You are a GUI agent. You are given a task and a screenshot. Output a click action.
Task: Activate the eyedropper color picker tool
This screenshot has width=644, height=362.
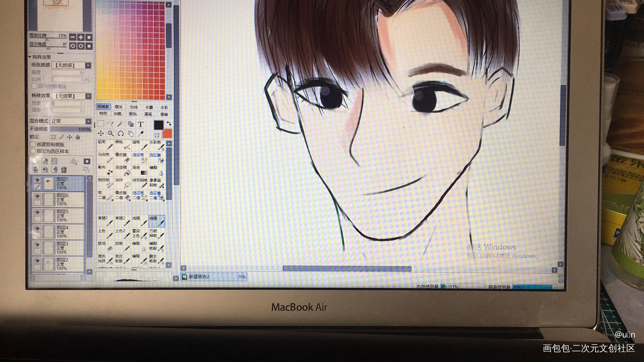pyautogui.click(x=141, y=134)
